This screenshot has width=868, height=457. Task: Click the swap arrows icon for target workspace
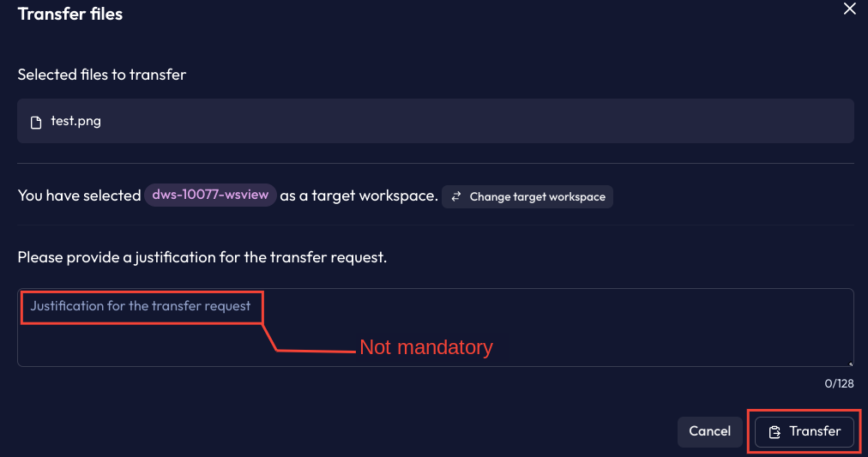pyautogui.click(x=455, y=196)
